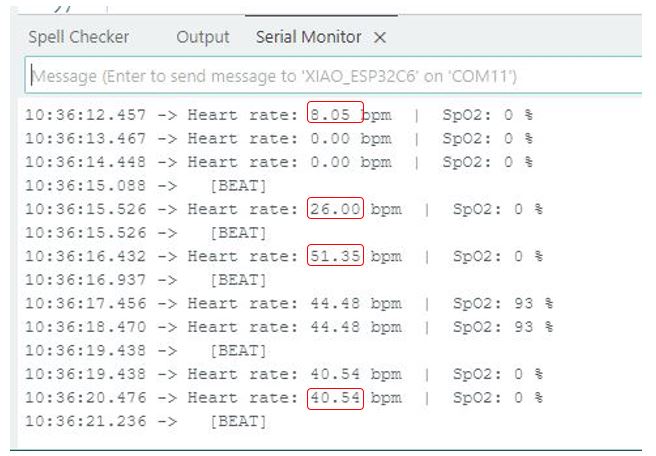
Task: Select the Serial Monitor tab
Action: 308,37
